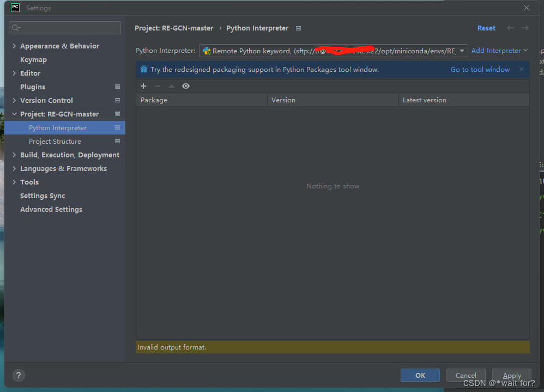This screenshot has width=544, height=392.
Task: Expand the Tools section
Action: click(x=14, y=182)
